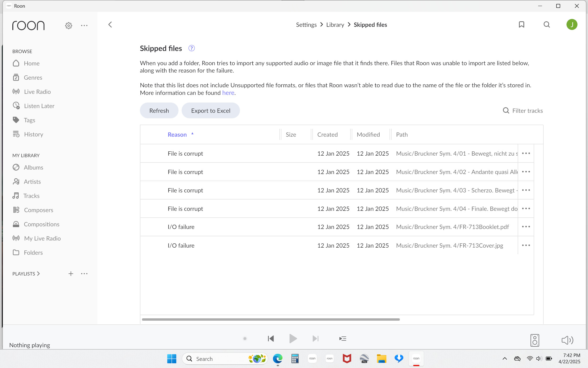Viewport: 588px width, 368px height.
Task: Expand the Playlists section
Action: 26,274
